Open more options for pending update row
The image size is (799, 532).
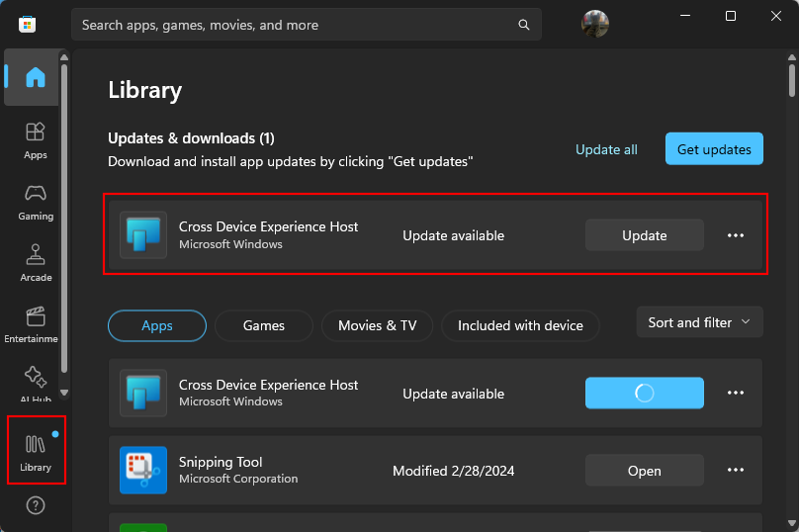click(x=736, y=235)
